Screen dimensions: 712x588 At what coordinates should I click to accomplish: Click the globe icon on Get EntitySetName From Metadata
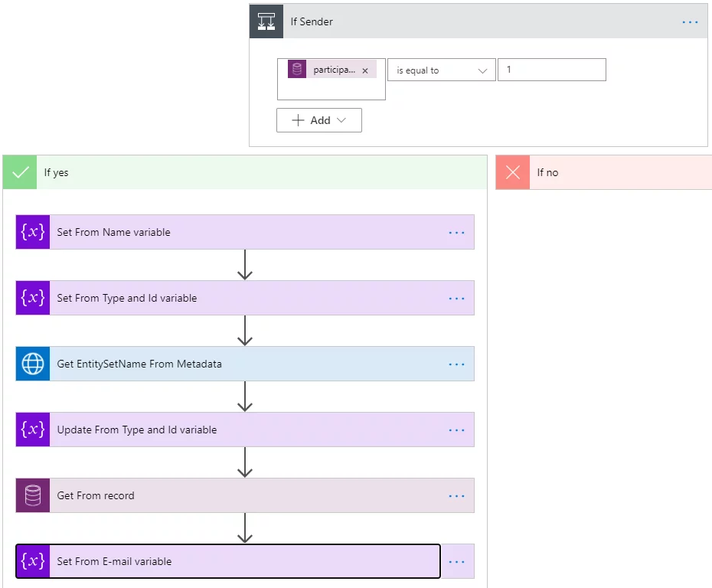[x=33, y=364]
